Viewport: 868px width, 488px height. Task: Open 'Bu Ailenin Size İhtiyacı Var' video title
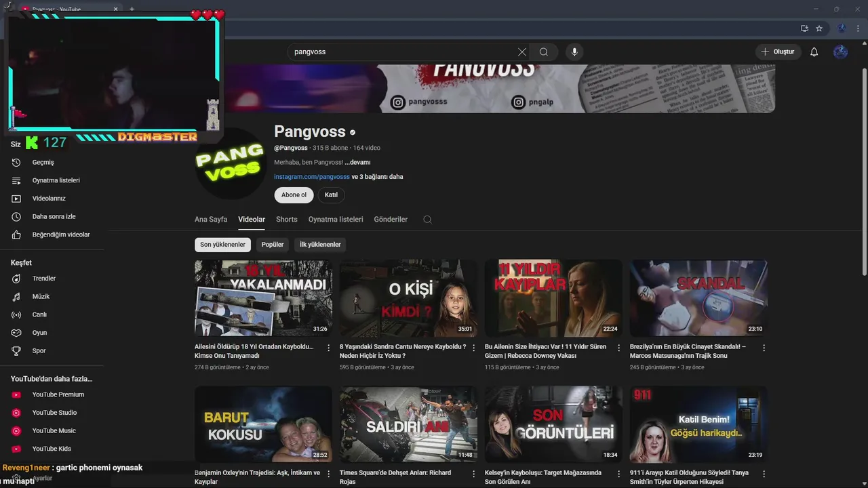click(x=545, y=351)
